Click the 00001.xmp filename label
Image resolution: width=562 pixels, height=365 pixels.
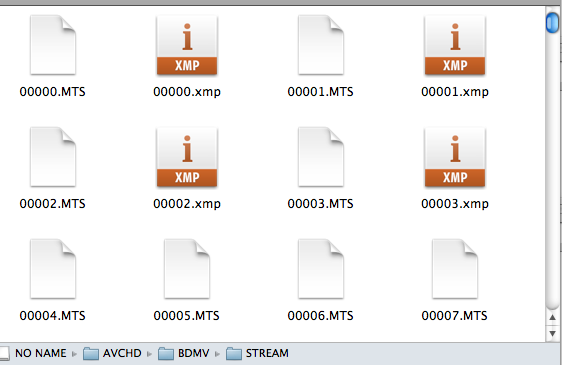(x=455, y=92)
